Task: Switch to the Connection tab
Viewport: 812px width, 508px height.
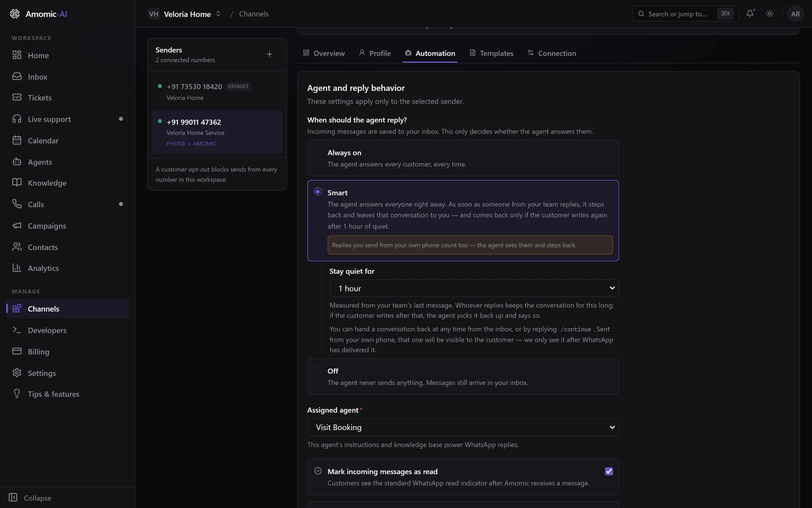Action: coord(551,53)
